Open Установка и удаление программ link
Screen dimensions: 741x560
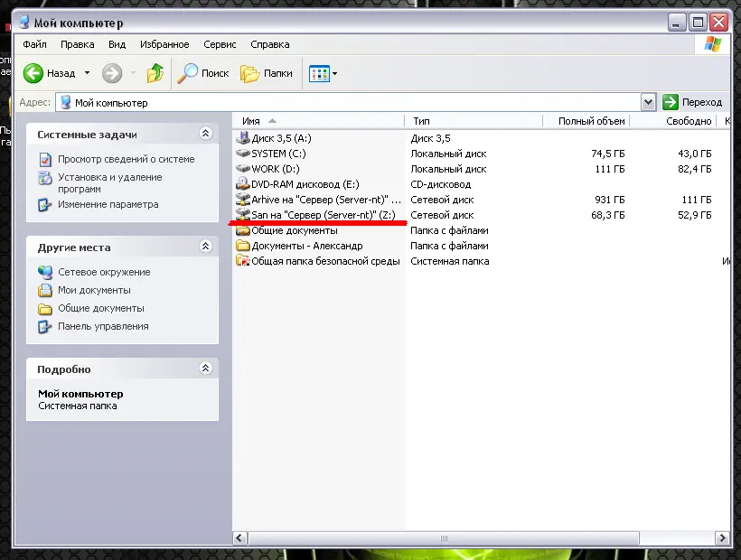pos(110,182)
